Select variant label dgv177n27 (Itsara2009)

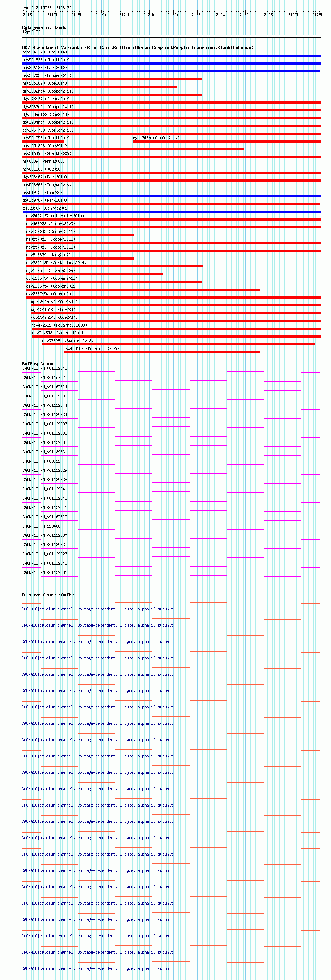click(x=51, y=270)
